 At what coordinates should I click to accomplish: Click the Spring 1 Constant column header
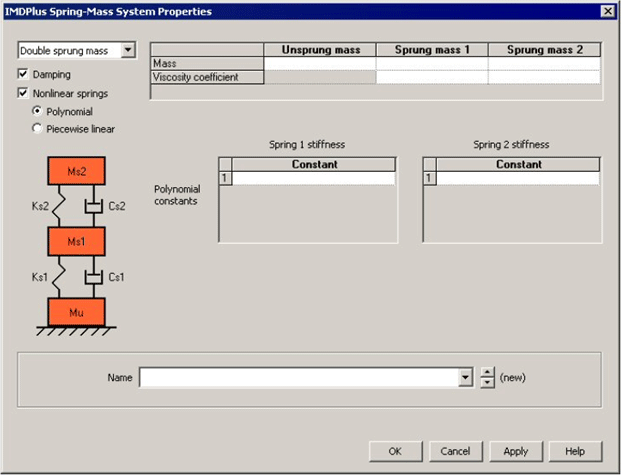[314, 164]
